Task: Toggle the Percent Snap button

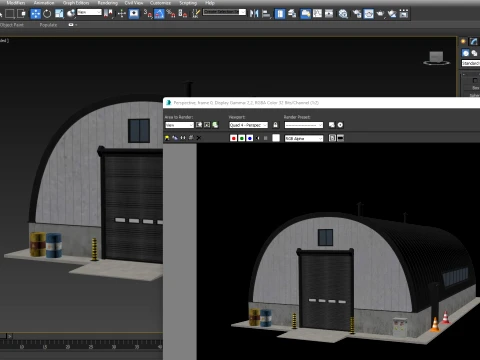Action: pyautogui.click(x=171, y=14)
